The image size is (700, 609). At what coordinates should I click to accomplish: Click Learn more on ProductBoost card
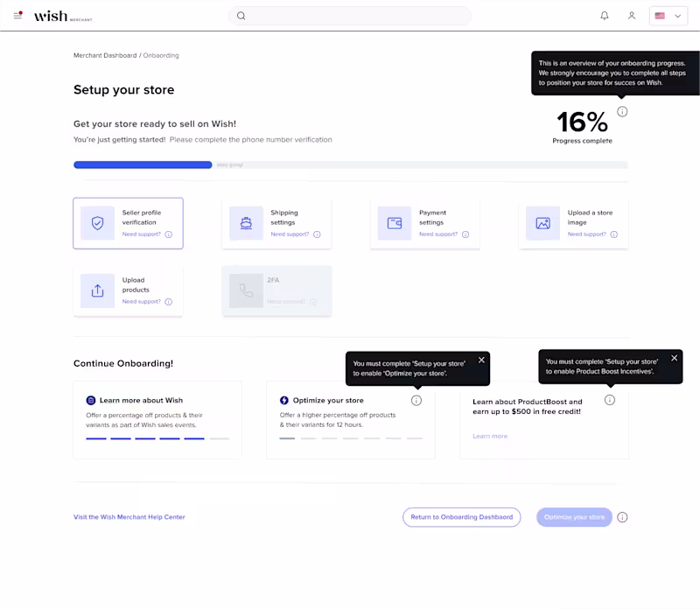[490, 437]
